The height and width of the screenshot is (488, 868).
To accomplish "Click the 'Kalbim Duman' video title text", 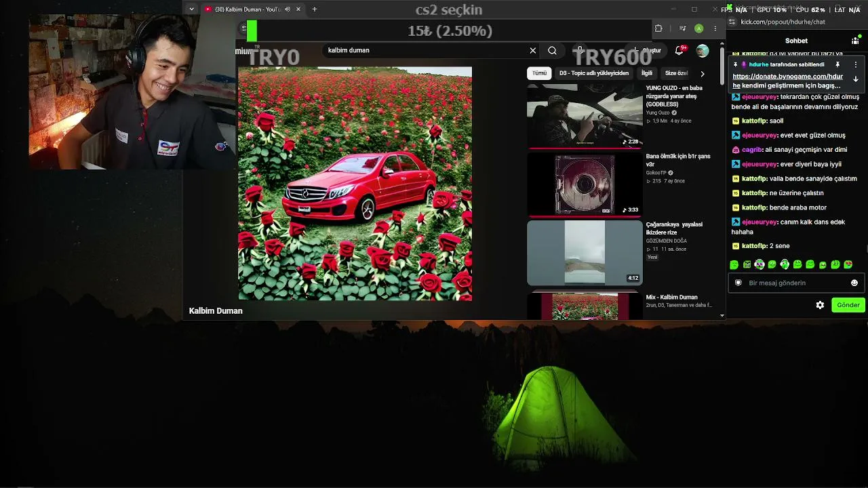I will (x=216, y=311).
